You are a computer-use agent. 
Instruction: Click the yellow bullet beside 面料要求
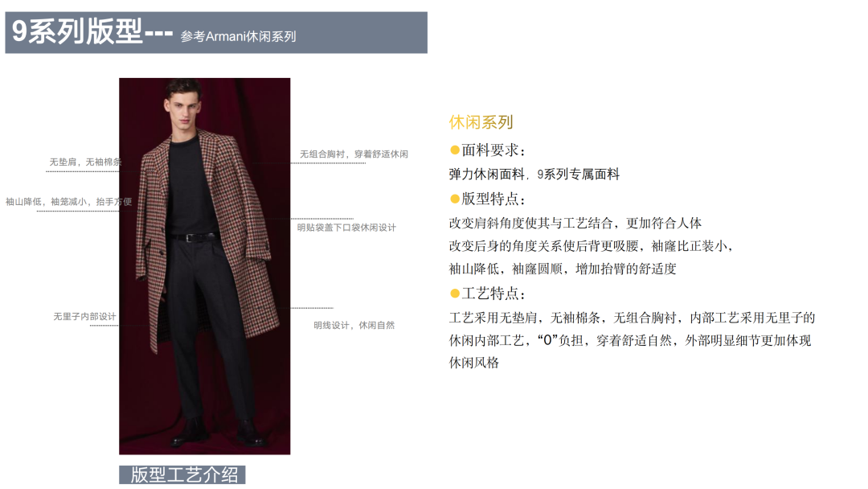point(455,150)
